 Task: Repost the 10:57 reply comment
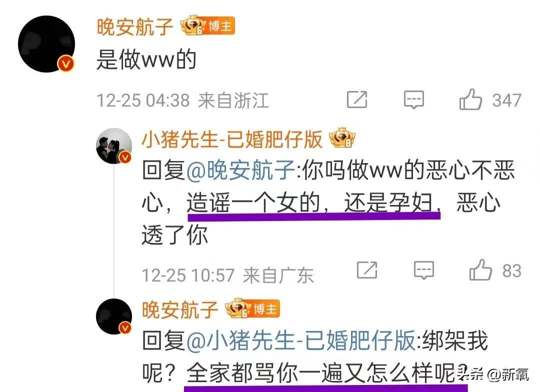[x=367, y=270]
